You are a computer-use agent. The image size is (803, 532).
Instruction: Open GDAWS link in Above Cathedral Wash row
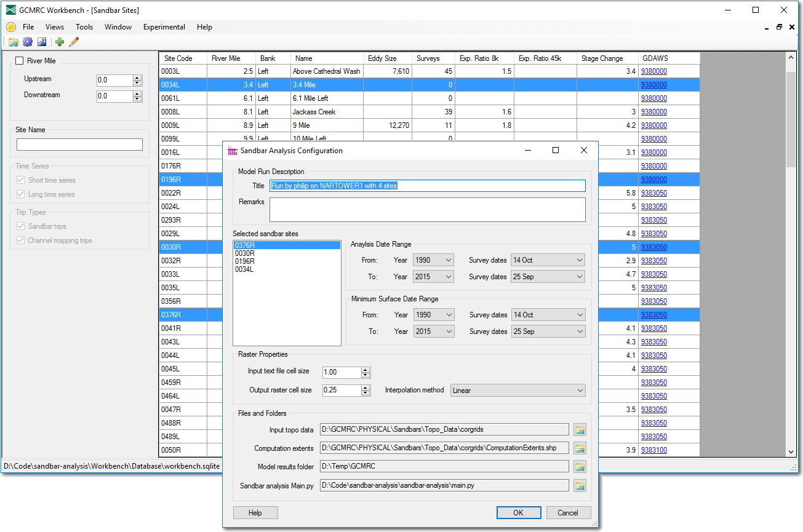(654, 71)
